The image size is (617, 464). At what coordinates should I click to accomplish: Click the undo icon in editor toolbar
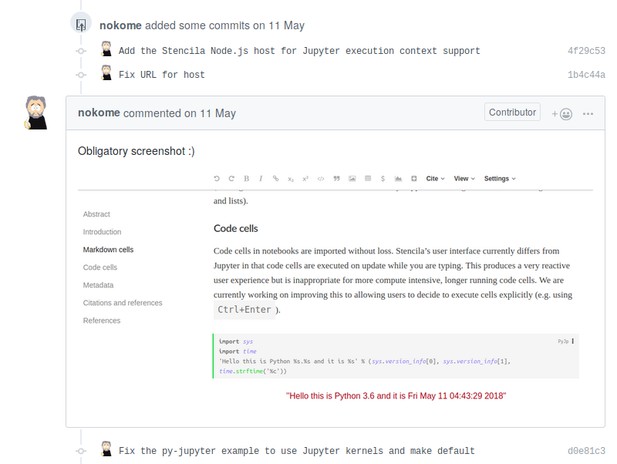pos(216,178)
